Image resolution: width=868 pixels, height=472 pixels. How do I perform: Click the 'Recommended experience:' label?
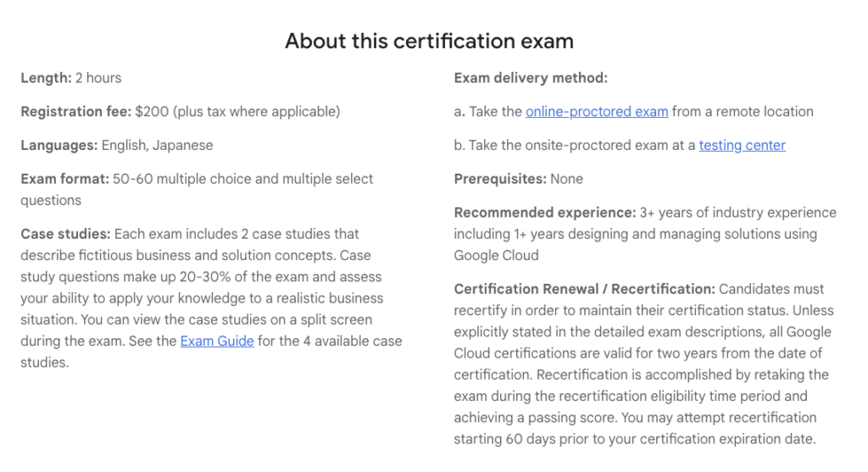click(x=545, y=213)
